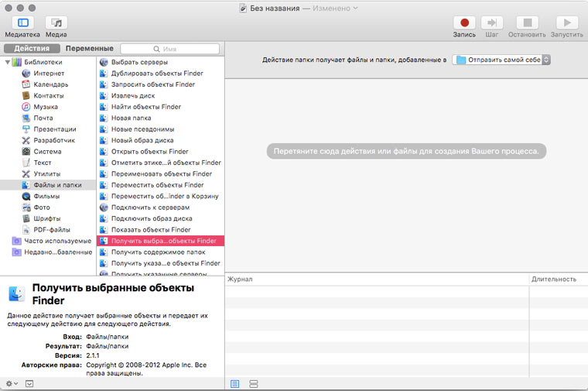Toggle the action description panel button

(29, 383)
